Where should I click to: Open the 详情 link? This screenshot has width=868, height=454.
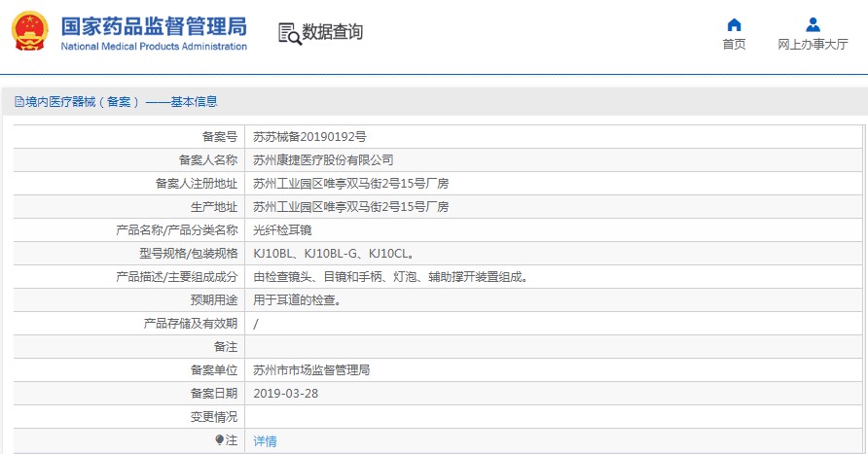point(265,440)
